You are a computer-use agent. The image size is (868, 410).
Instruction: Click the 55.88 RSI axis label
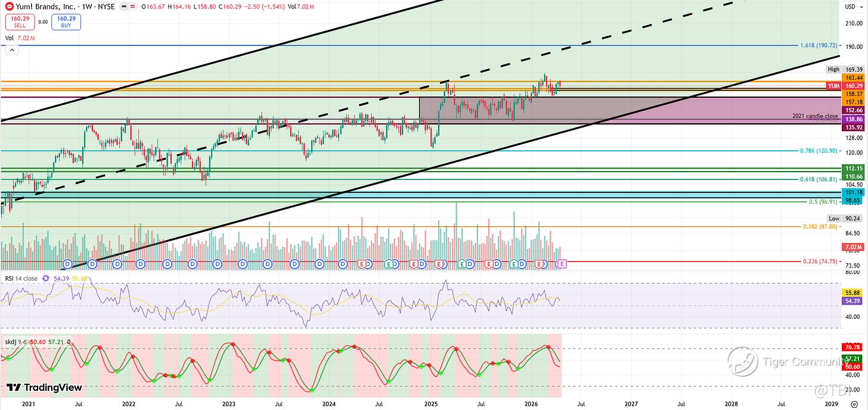tap(853, 293)
